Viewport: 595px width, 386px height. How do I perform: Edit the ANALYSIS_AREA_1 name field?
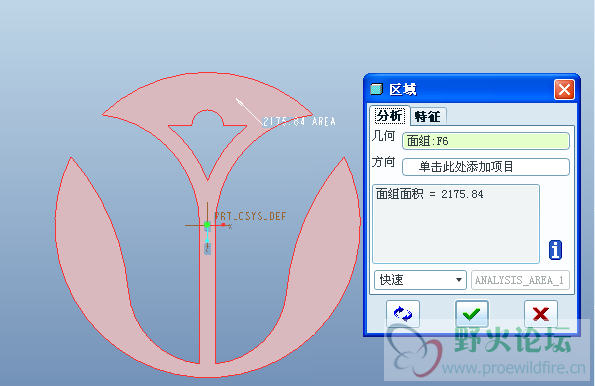(520, 280)
